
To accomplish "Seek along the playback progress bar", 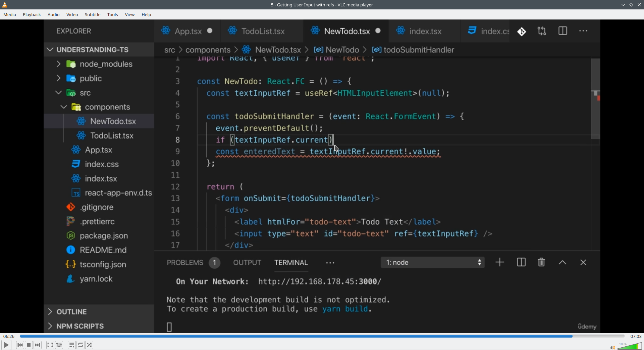I will [322, 336].
